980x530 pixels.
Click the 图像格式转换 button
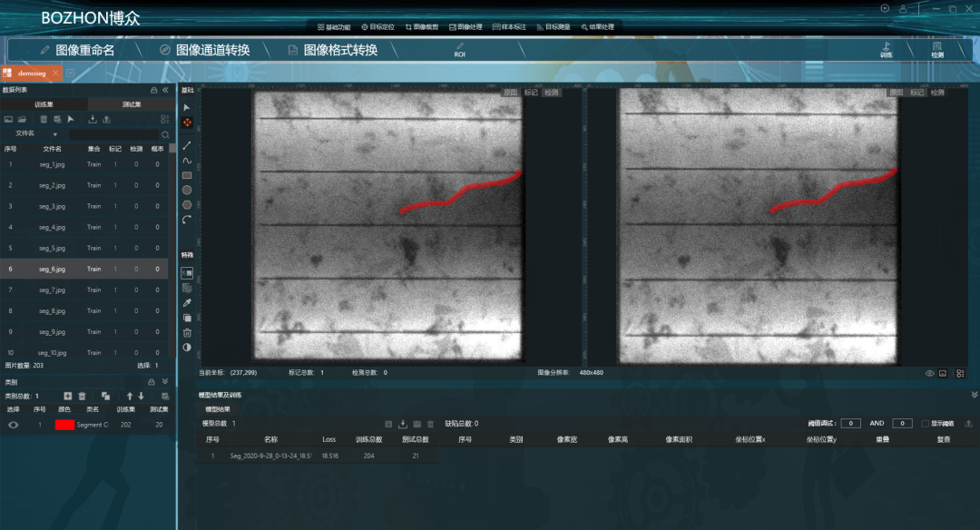[x=331, y=50]
